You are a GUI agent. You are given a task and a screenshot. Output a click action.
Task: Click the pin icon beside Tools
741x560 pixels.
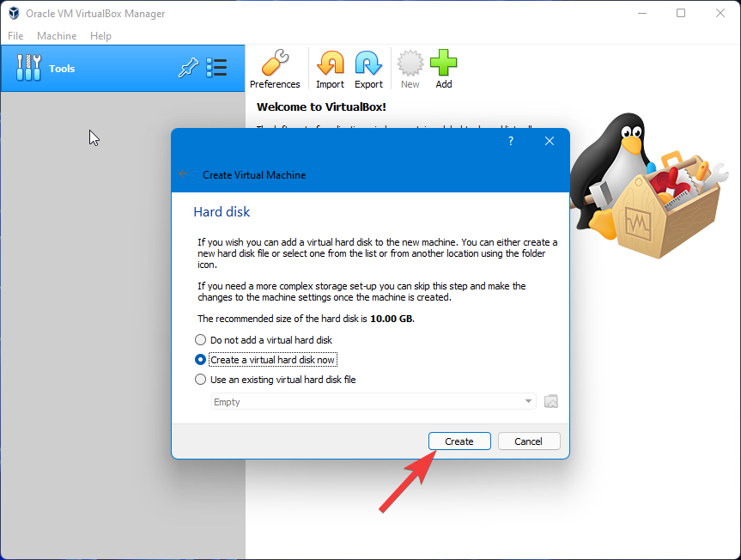pyautogui.click(x=188, y=68)
